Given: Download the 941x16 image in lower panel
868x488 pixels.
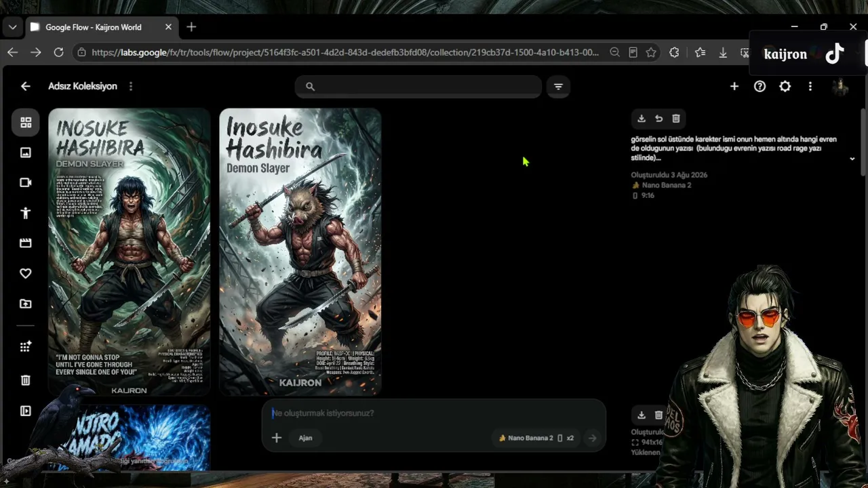Looking at the screenshot, I should pyautogui.click(x=642, y=415).
